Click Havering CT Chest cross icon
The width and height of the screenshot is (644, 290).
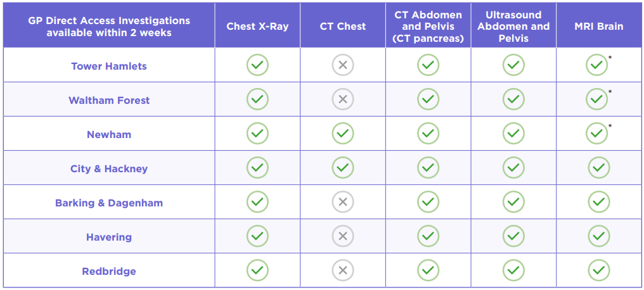342,236
